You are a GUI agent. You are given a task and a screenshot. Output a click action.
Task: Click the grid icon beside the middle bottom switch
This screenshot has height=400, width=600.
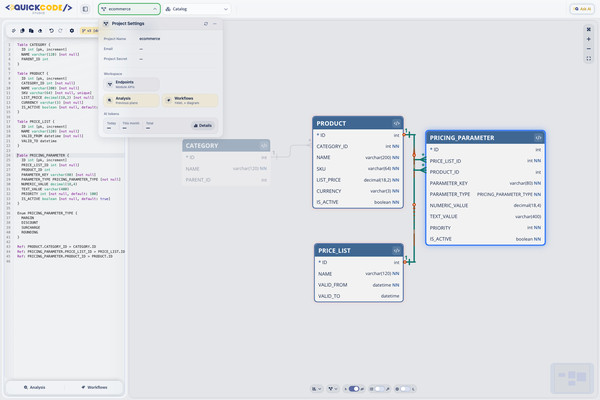point(371,389)
